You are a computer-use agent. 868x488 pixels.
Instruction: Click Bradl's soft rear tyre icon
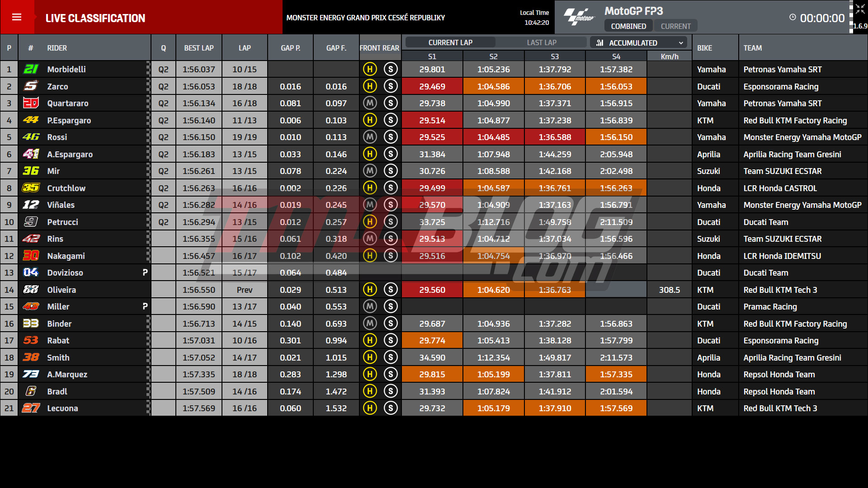[391, 391]
